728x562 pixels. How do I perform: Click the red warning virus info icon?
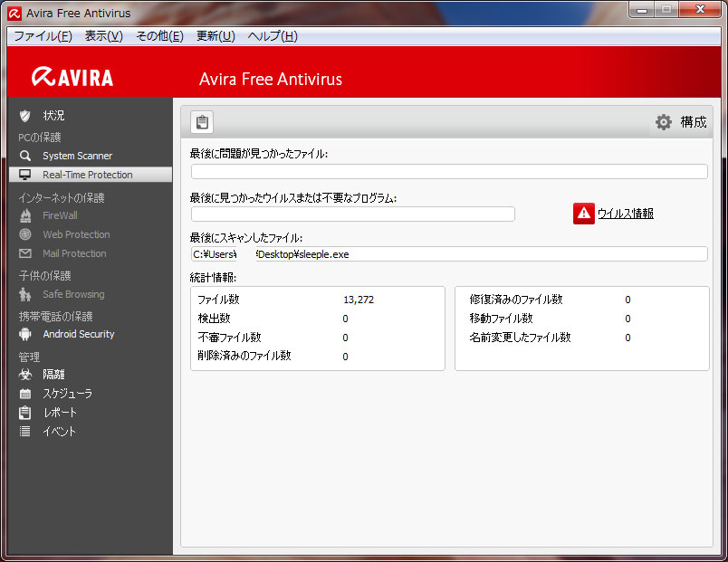pos(584,214)
